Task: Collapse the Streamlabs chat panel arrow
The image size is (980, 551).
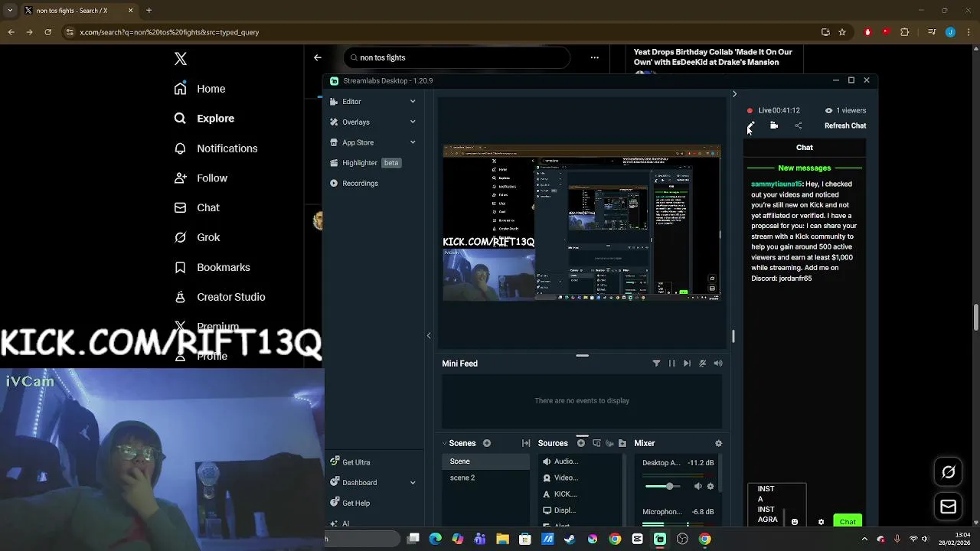Action: [734, 94]
